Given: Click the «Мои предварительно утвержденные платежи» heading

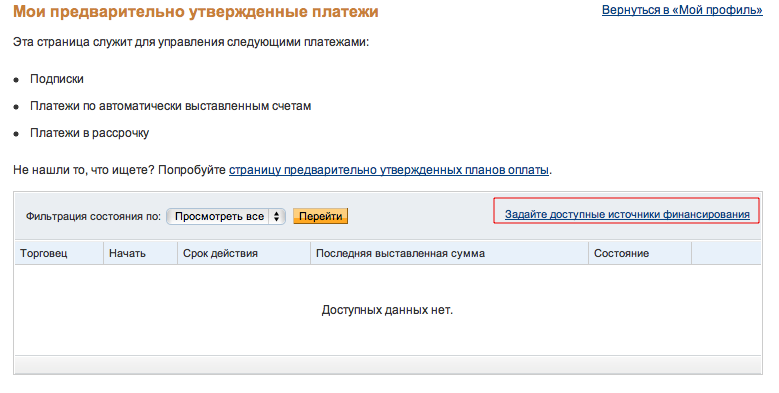Looking at the screenshot, I should pos(196,11).
